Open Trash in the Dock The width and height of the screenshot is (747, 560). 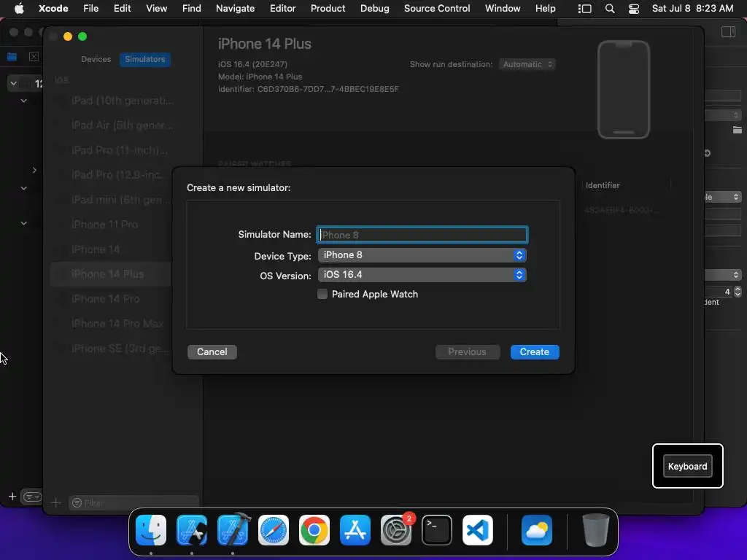[595, 530]
